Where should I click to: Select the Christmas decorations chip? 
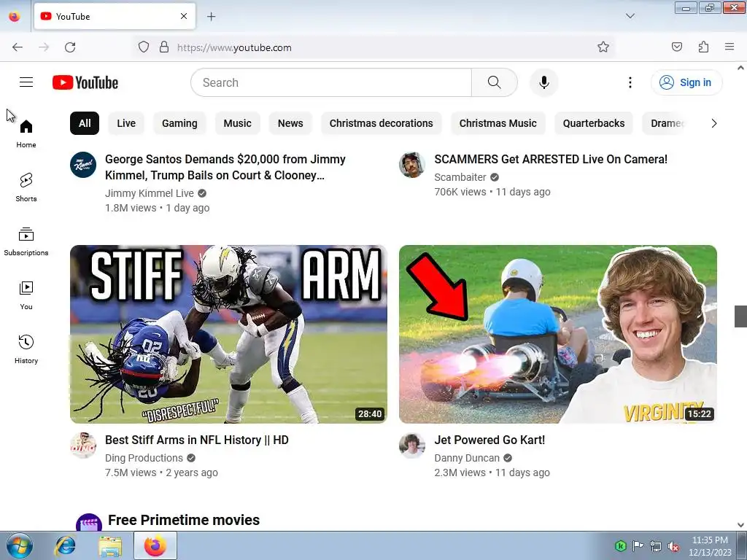381,123
